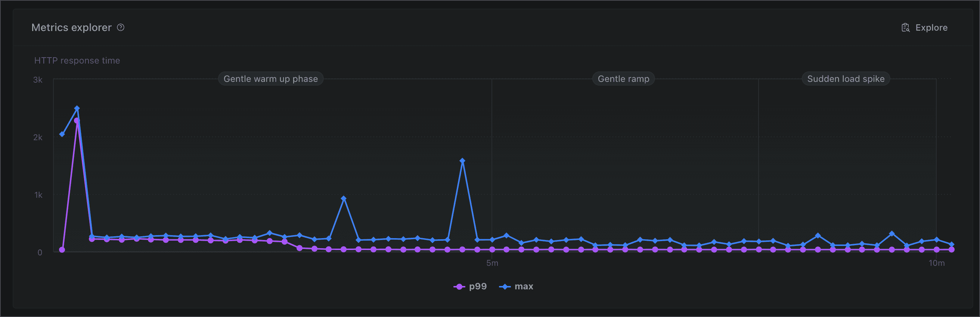Click the max spike point near 900
Image resolution: width=980 pixels, height=317 pixels.
[x=344, y=198]
